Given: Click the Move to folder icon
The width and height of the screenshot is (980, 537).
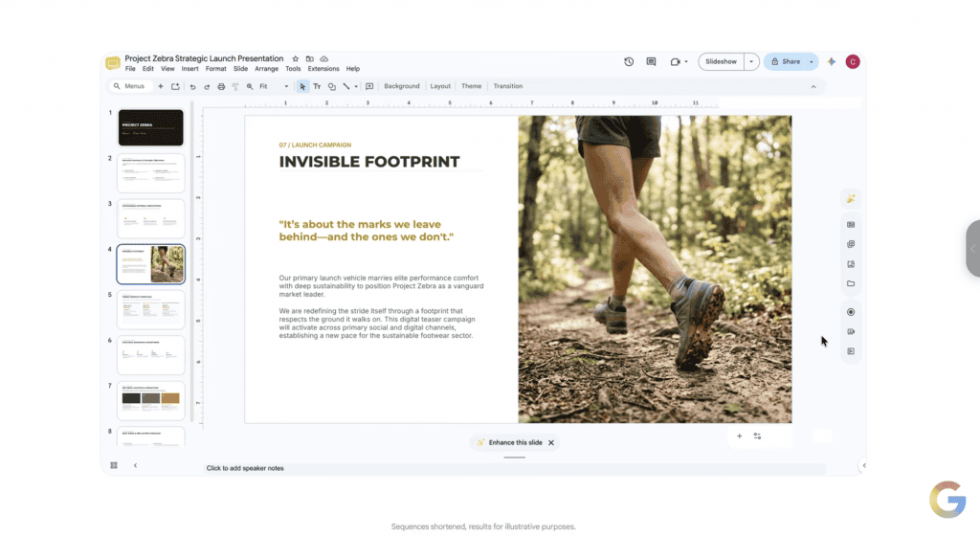Looking at the screenshot, I should pos(309,58).
